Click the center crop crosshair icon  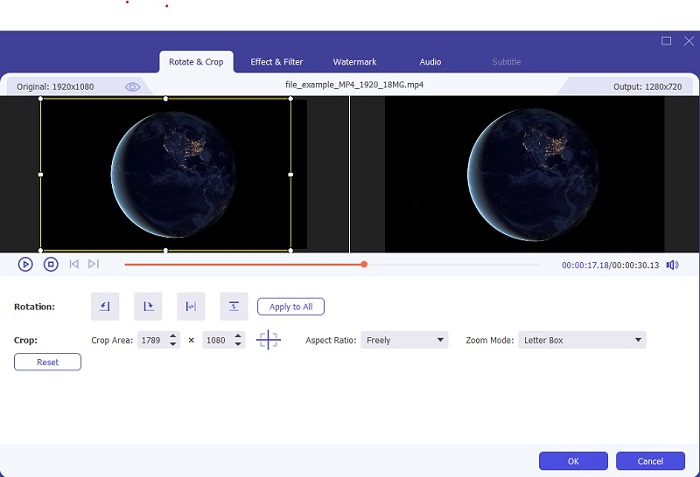[268, 340]
